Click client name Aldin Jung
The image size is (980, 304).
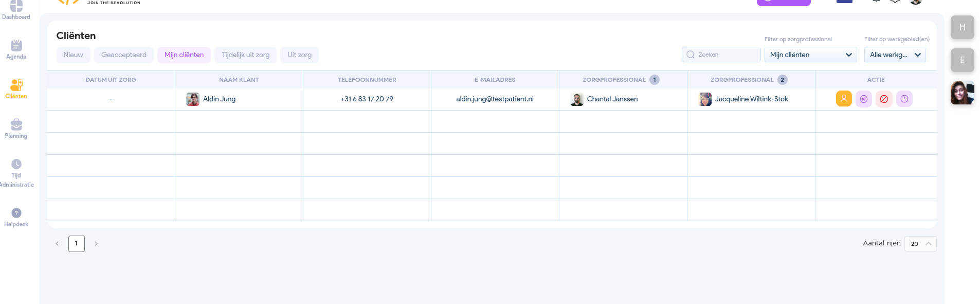pyautogui.click(x=219, y=99)
